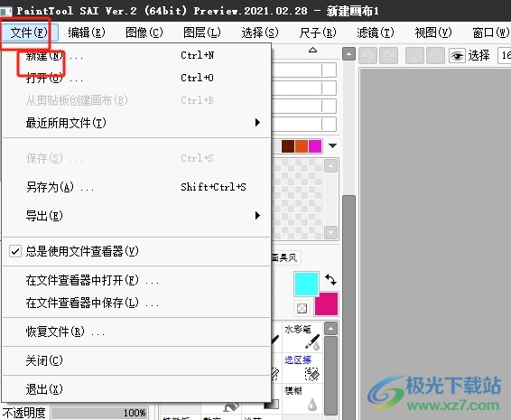Click the invert selection icon
Image resolution: width=511 pixels, height=420 pixels.
tap(435, 55)
